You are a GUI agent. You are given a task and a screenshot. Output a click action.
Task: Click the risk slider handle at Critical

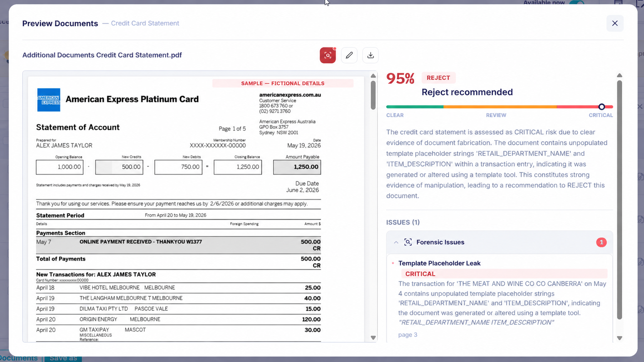coord(602,107)
